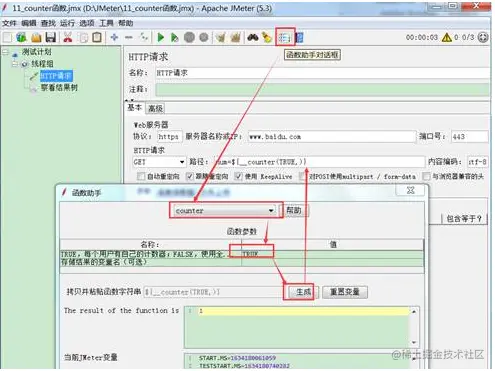
Task: Select 察看结果树 in the tree
Action: [59, 88]
